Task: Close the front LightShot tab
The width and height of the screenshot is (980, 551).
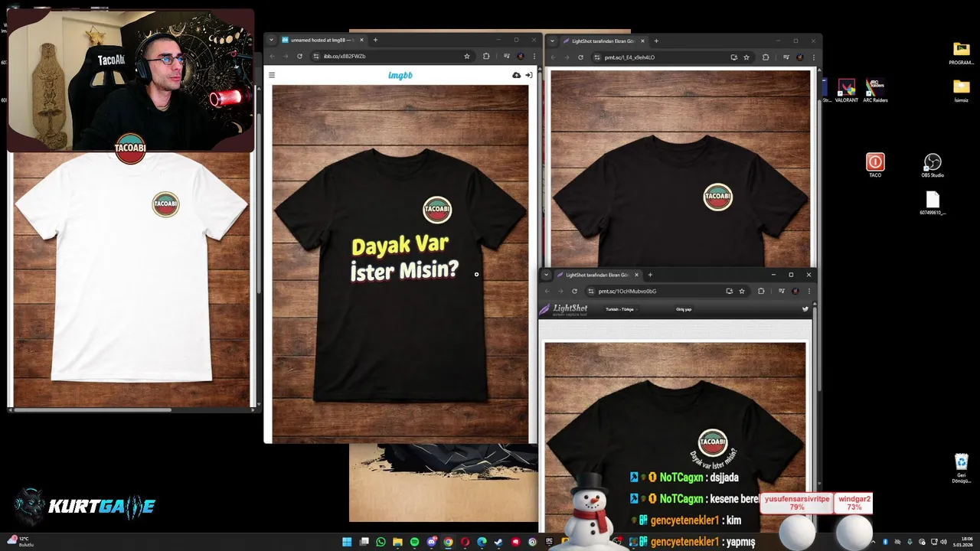Action: pos(635,275)
